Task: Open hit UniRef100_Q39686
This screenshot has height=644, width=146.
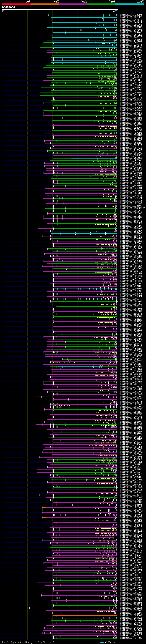Action: (x=131, y=50)
